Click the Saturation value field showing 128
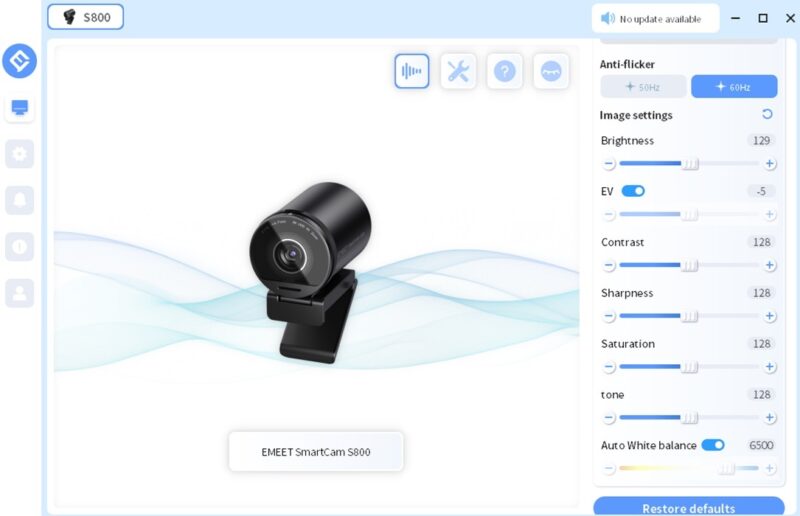This screenshot has width=800, height=516. (761, 343)
